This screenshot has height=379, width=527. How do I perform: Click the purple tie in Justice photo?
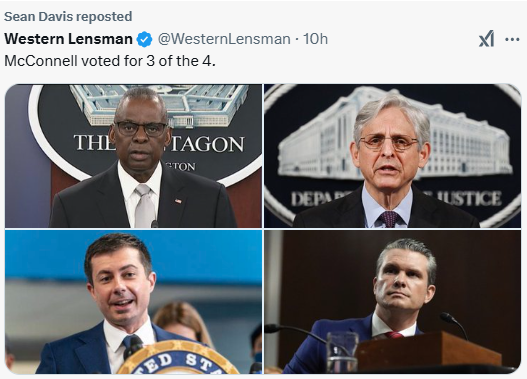coord(390,219)
